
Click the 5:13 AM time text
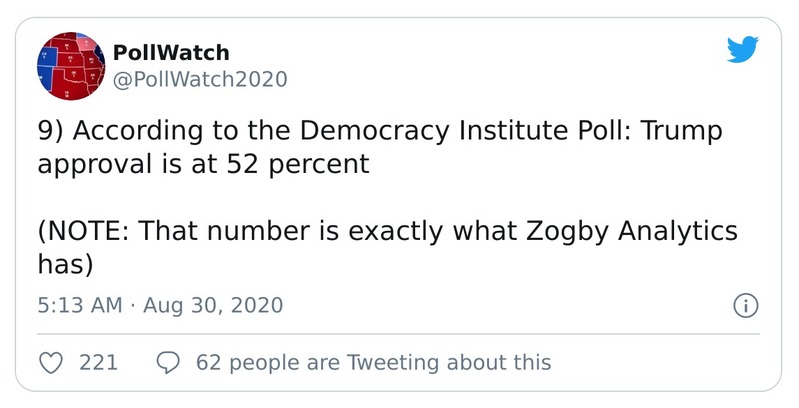tap(78, 304)
